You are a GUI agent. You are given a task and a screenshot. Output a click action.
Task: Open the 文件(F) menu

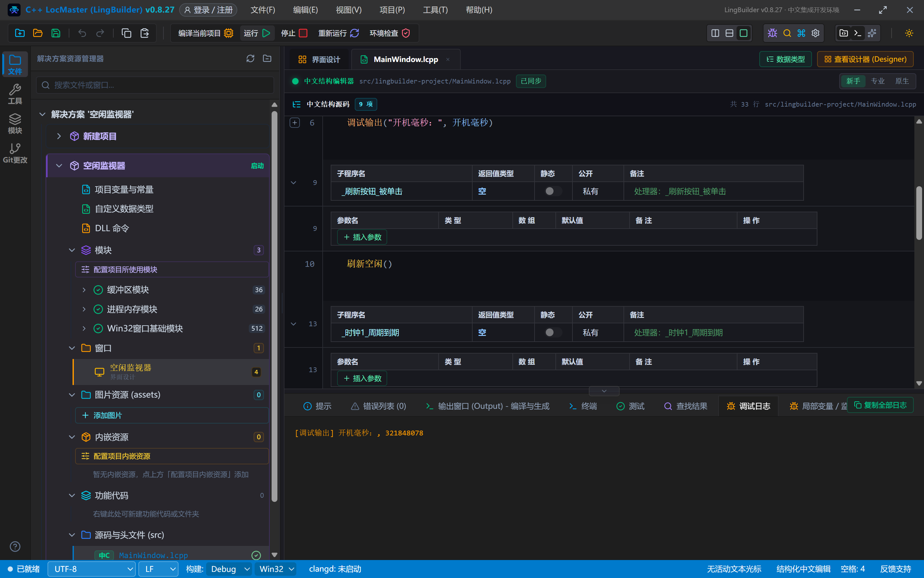263,10
